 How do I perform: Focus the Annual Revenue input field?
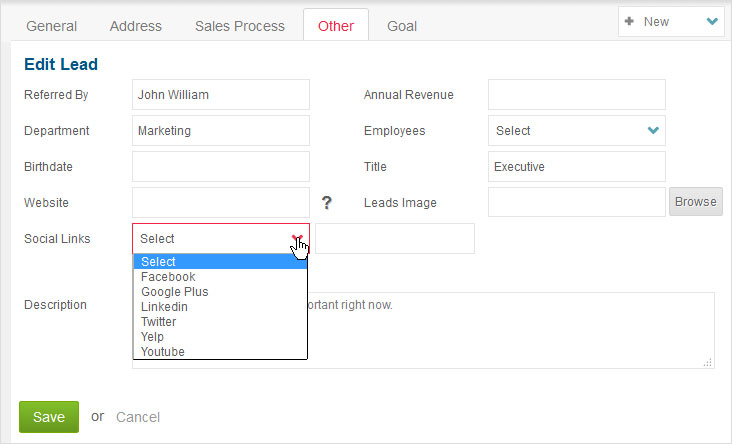point(577,95)
